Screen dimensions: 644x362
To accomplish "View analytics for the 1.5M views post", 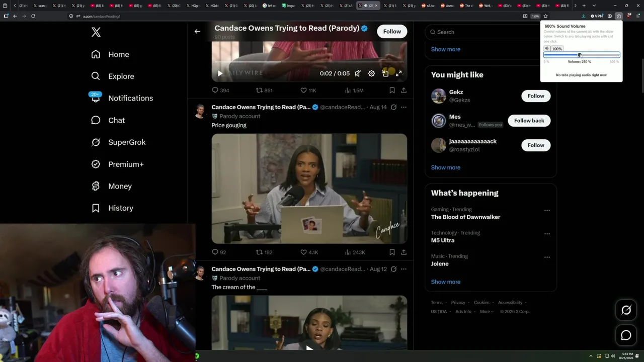I will [x=354, y=90].
